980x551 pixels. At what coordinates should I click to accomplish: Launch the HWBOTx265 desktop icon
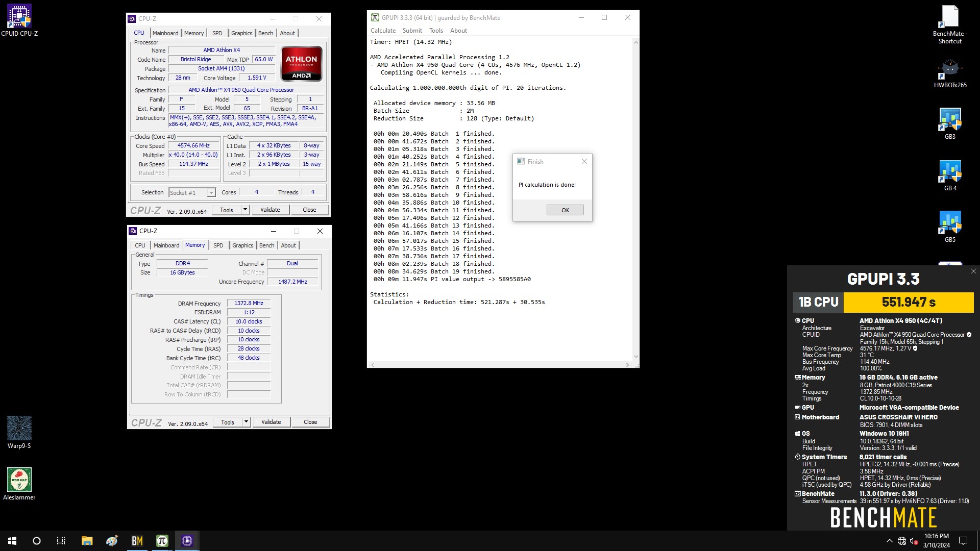950,73
